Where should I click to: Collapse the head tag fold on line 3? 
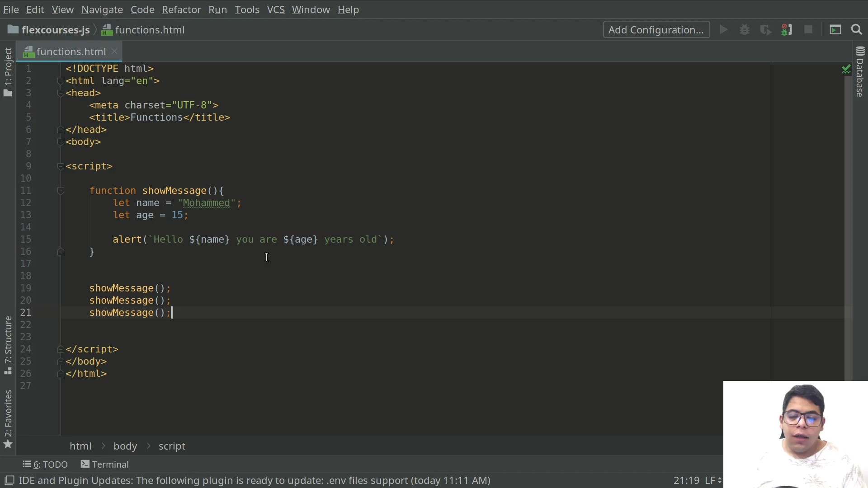pyautogui.click(x=61, y=94)
